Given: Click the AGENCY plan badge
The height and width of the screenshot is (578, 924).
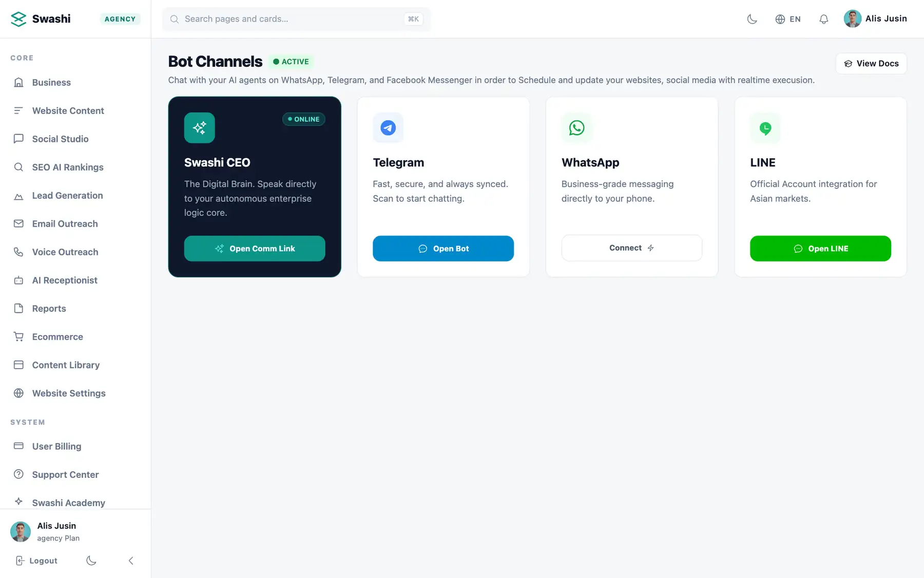Looking at the screenshot, I should pos(120,19).
